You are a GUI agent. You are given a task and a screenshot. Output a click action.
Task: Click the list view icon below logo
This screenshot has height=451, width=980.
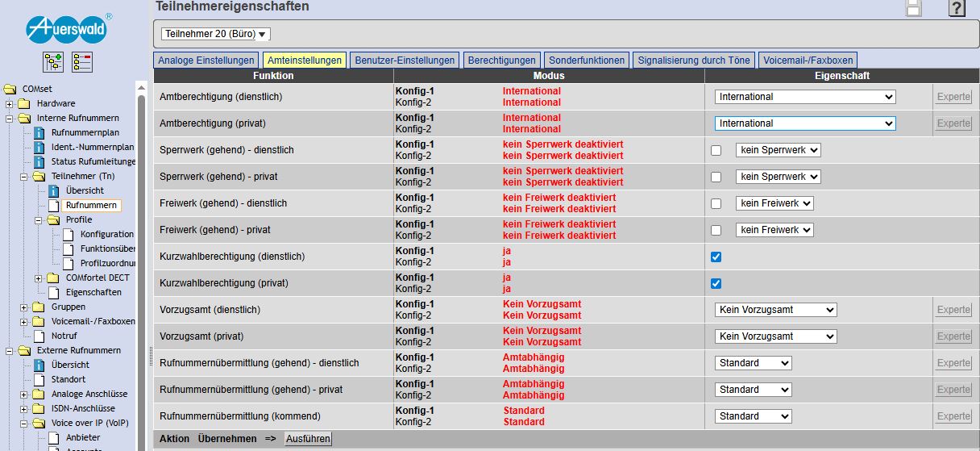pos(82,62)
